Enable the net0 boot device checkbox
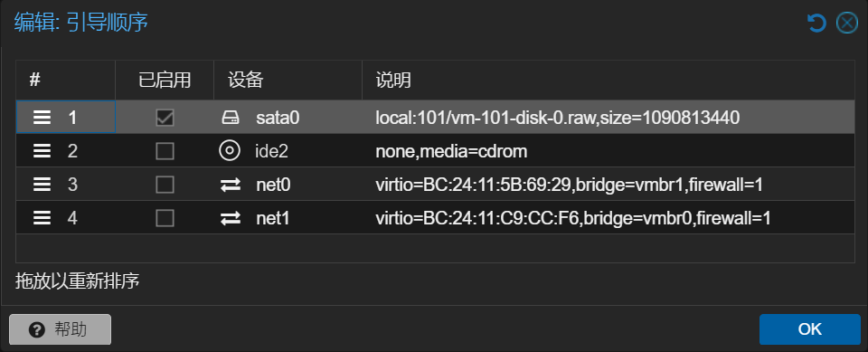 click(x=165, y=185)
